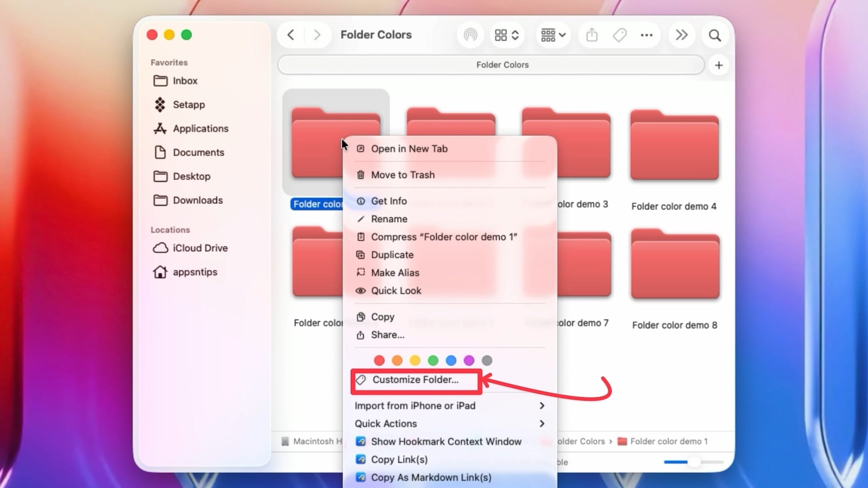
Task: Expand the Quick Actions submenu
Action: (449, 423)
